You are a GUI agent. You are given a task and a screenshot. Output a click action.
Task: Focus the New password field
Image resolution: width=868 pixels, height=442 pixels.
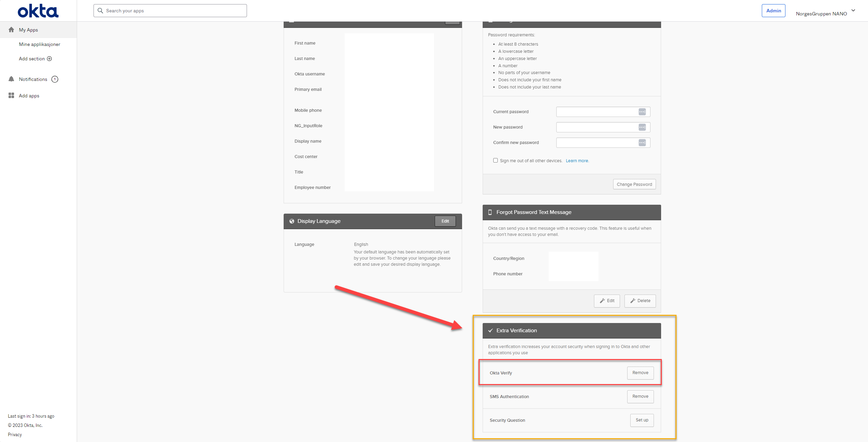click(603, 127)
